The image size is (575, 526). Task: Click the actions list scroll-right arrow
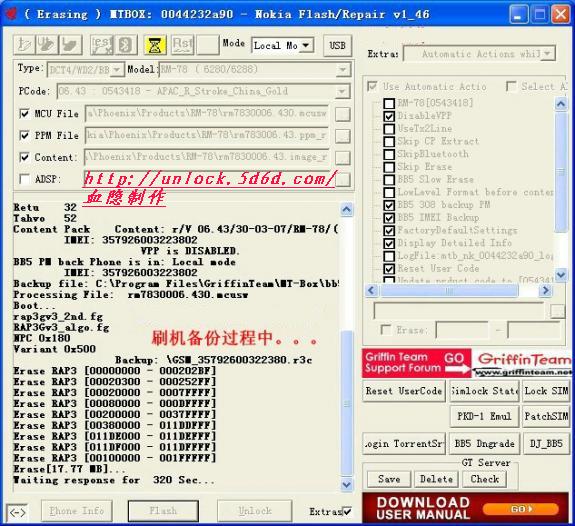coord(546,291)
